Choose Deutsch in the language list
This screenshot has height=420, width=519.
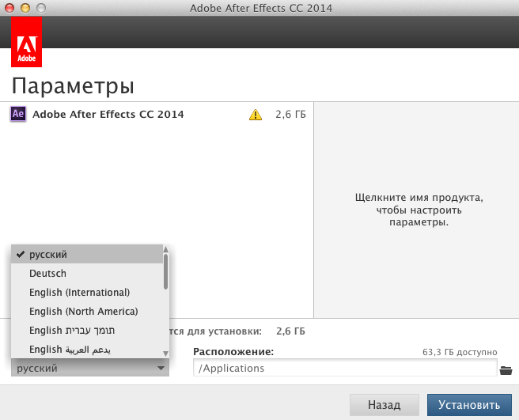pyautogui.click(x=87, y=274)
